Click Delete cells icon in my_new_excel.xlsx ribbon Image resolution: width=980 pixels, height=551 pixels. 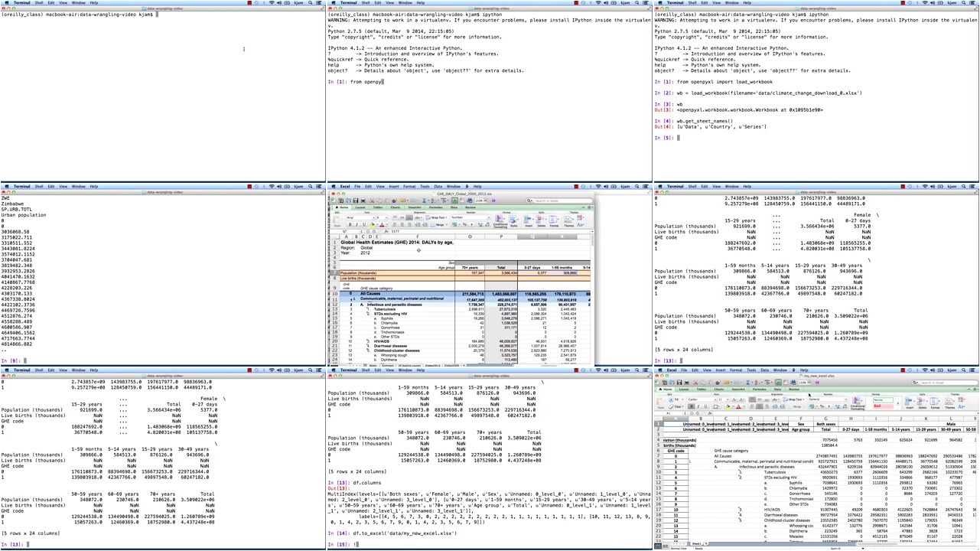pyautogui.click(x=922, y=403)
